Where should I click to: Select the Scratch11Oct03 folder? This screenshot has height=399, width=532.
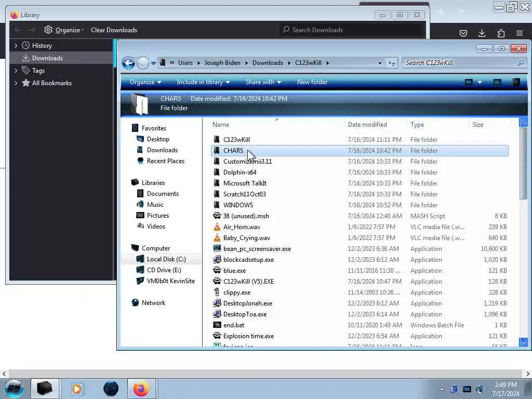244,194
